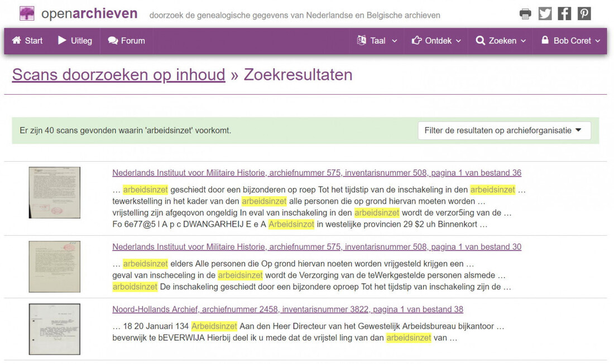614x364 pixels.
Task: Open Noord-Hollands Archief result 'bestand 38'
Action: click(x=288, y=309)
